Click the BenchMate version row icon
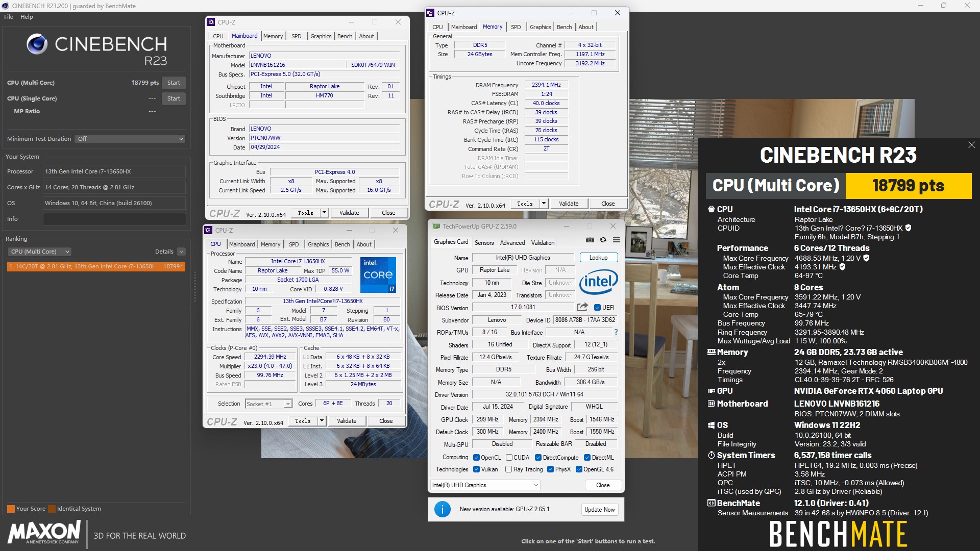The image size is (980, 551). (711, 503)
